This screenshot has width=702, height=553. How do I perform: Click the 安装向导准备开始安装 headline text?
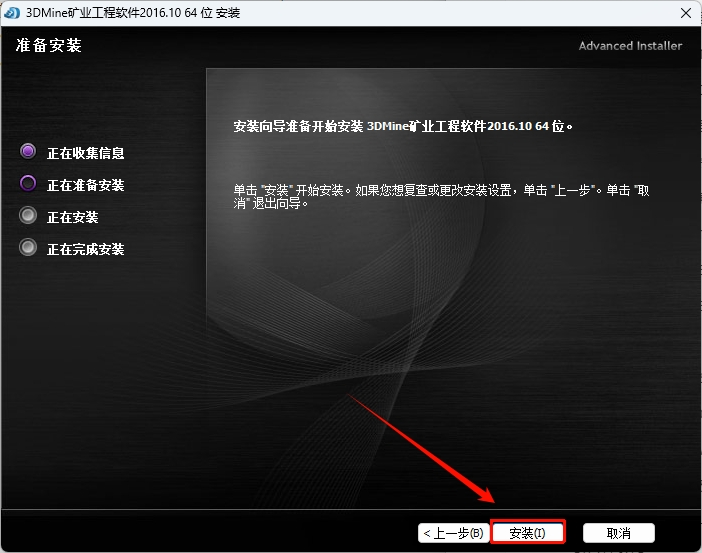[x=403, y=126]
